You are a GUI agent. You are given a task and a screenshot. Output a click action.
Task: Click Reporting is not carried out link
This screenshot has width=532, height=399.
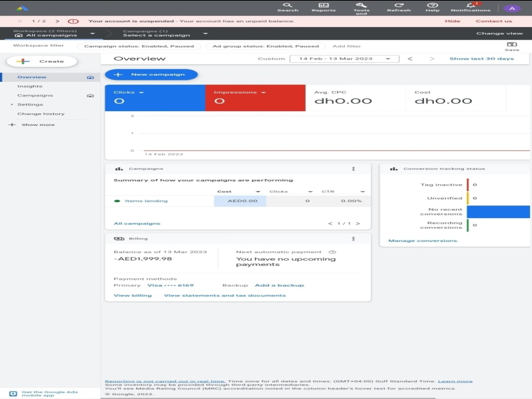(x=165, y=381)
